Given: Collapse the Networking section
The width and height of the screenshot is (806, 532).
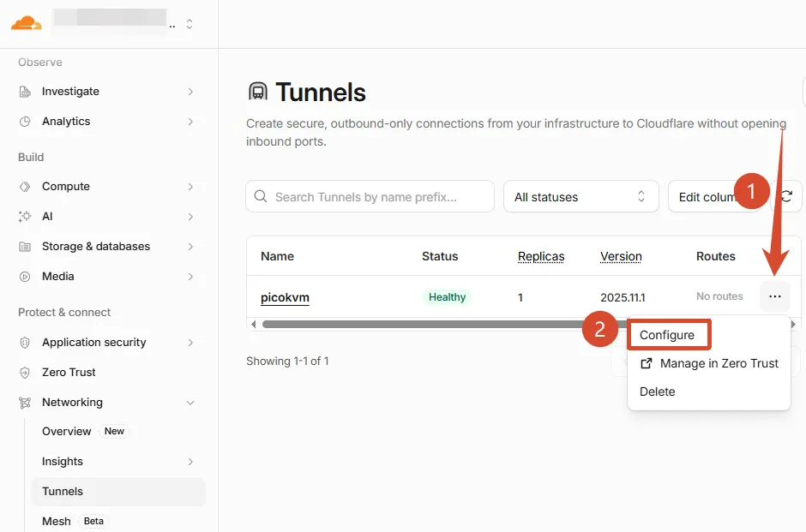Looking at the screenshot, I should pyautogui.click(x=190, y=403).
